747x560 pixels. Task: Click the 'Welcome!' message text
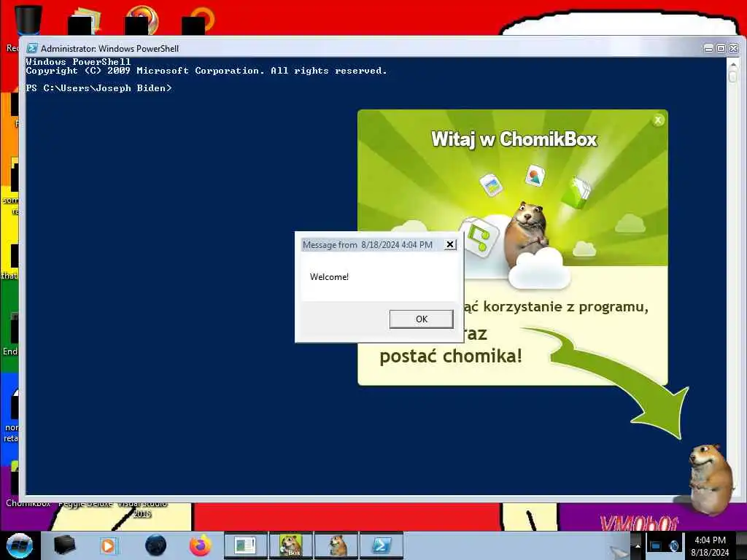coord(329,276)
